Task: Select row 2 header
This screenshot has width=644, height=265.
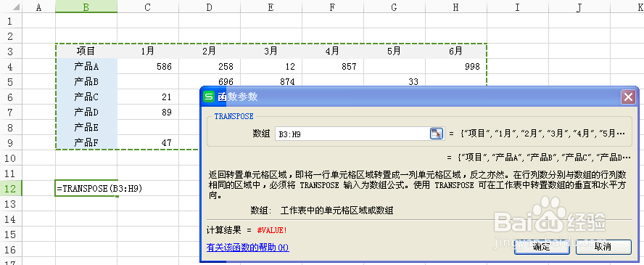Action: (x=11, y=36)
